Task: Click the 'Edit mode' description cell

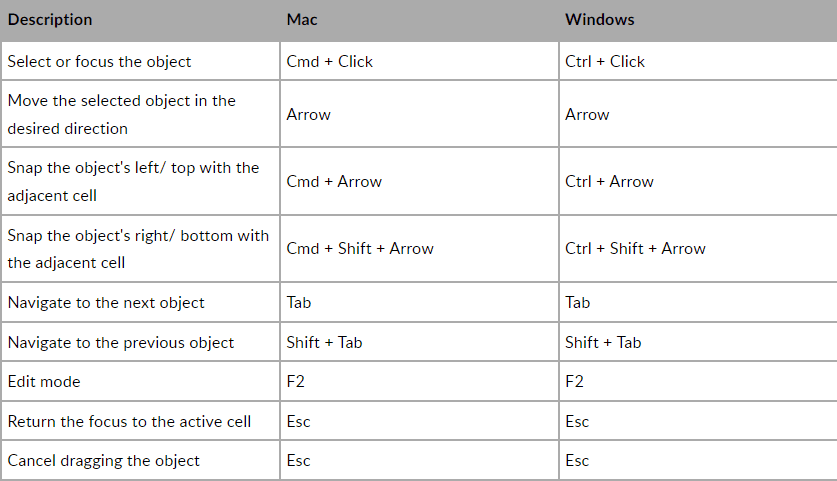Action: click(44, 381)
